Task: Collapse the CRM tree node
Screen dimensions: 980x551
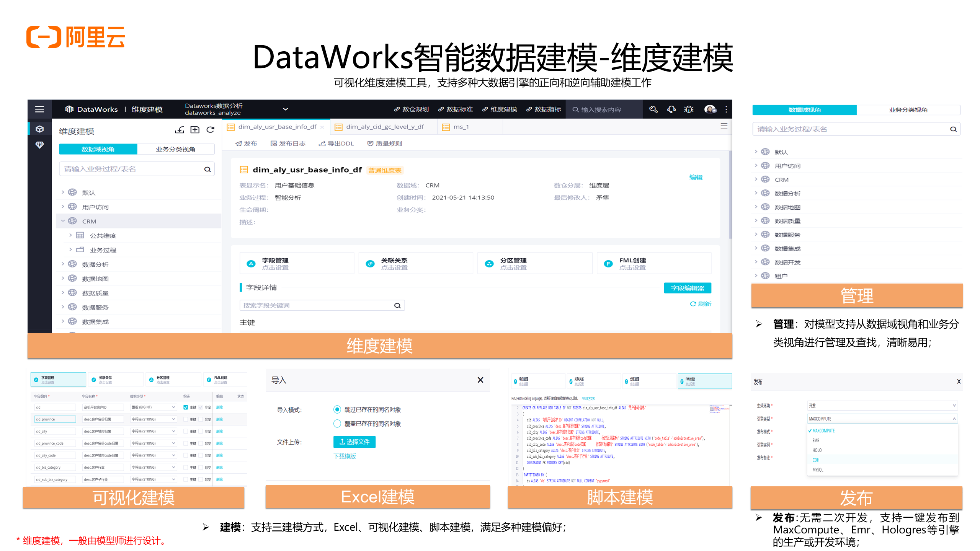Action: (x=63, y=221)
